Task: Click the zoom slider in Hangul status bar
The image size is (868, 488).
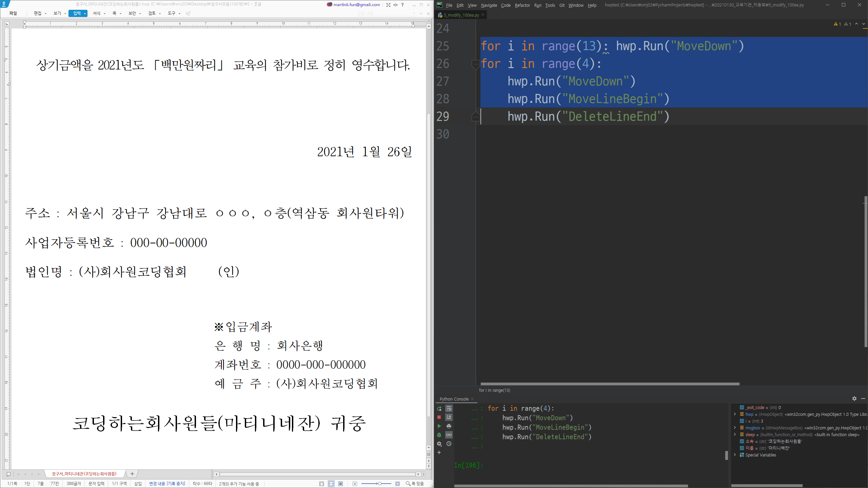Action: [379, 484]
